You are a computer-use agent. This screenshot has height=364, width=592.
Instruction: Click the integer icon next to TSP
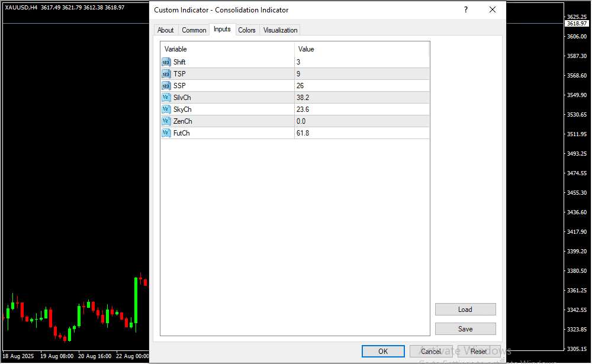pos(166,74)
